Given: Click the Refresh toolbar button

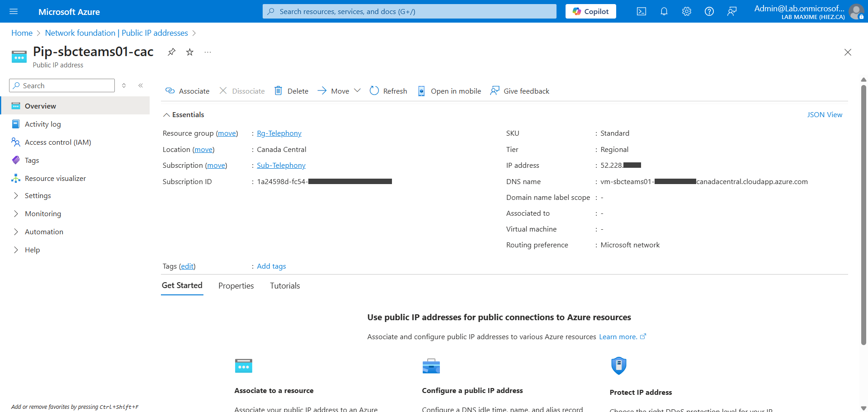Looking at the screenshot, I should click(388, 91).
